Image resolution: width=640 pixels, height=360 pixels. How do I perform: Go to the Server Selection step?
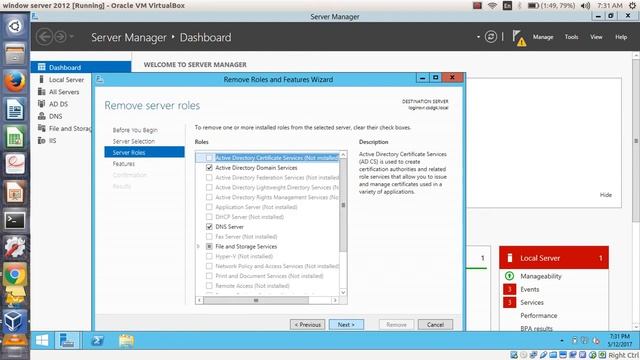click(x=133, y=141)
